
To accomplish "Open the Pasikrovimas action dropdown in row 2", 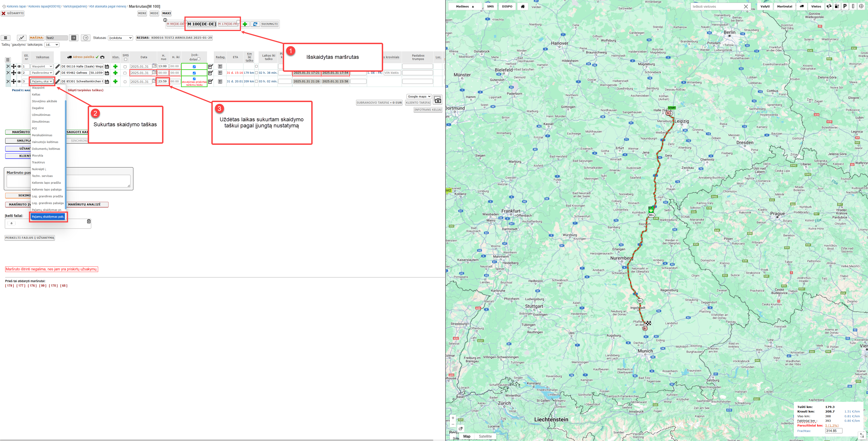I will 42,73.
